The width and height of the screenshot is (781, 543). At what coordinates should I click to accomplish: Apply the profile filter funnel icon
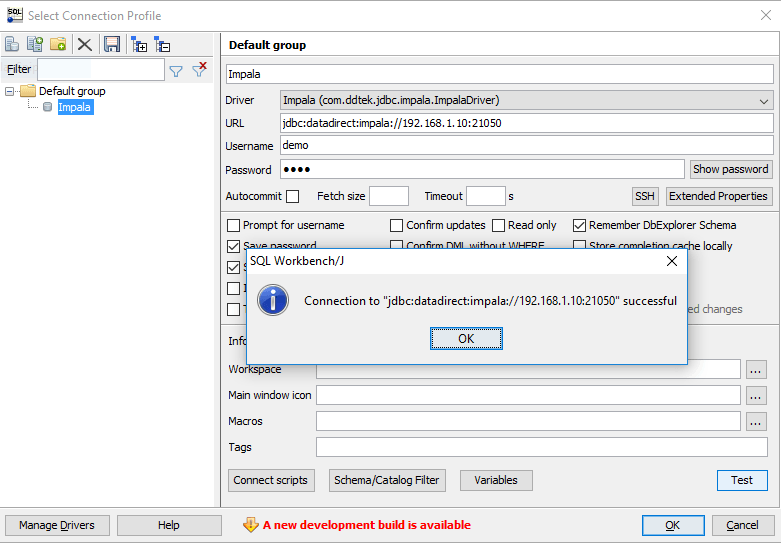point(176,72)
